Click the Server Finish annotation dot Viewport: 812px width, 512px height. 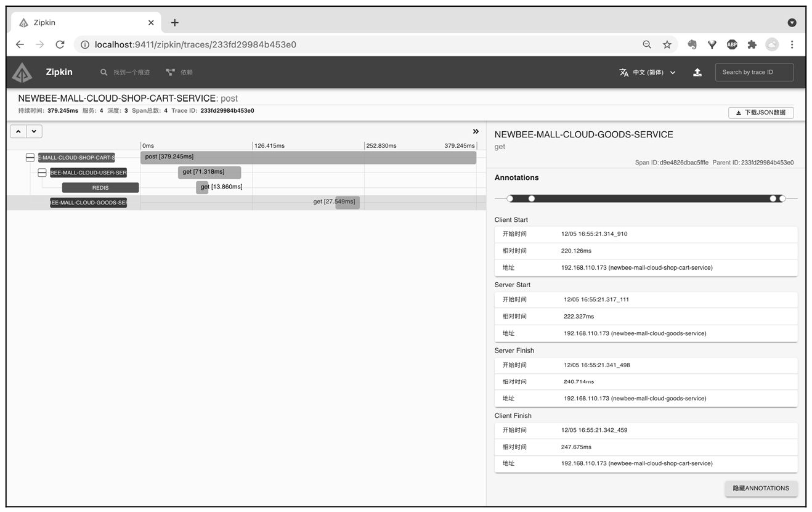click(773, 198)
